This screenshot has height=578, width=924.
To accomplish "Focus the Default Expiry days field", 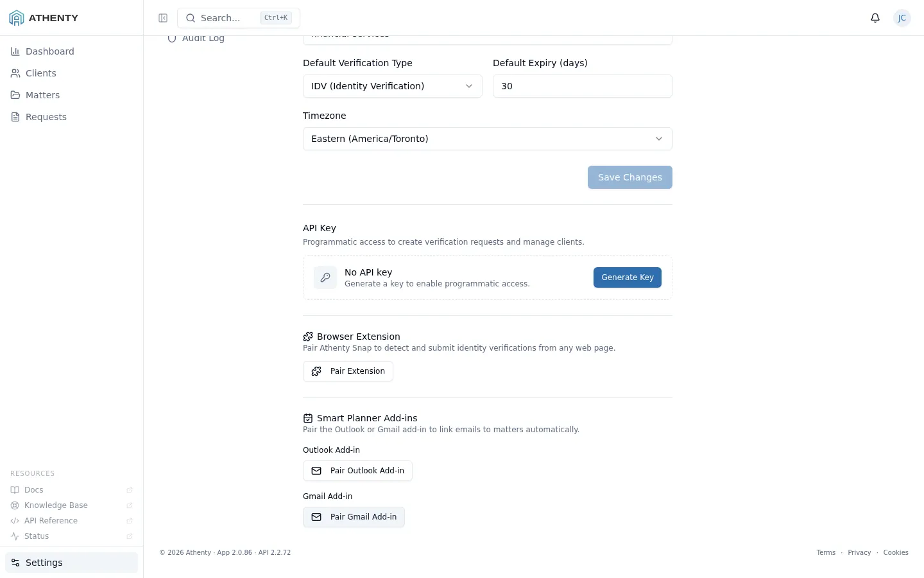I will click(583, 86).
